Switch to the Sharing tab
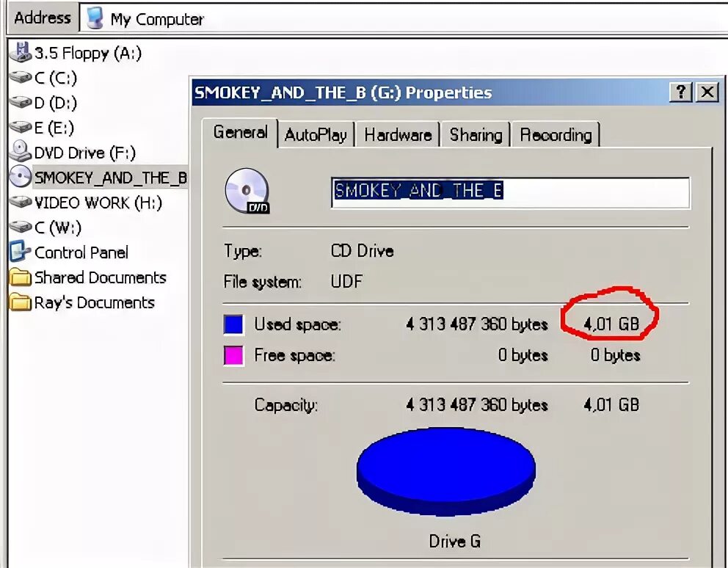728x568 pixels. (x=474, y=134)
